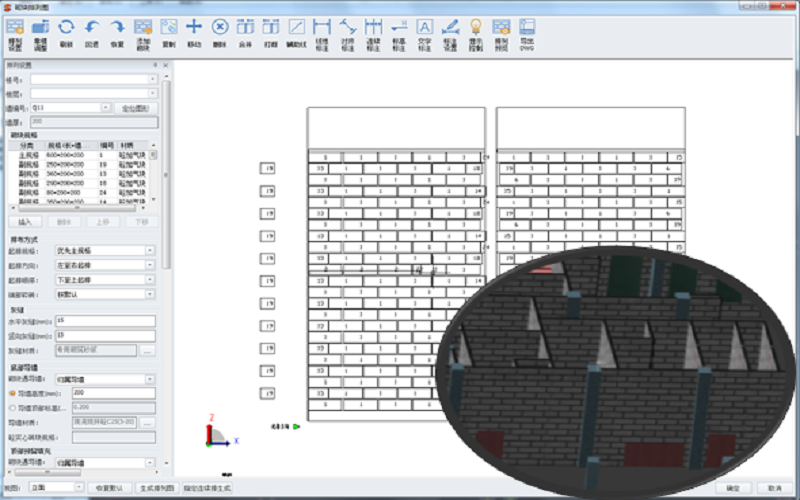Click the 导墙高度 value field showing 200

(114, 393)
